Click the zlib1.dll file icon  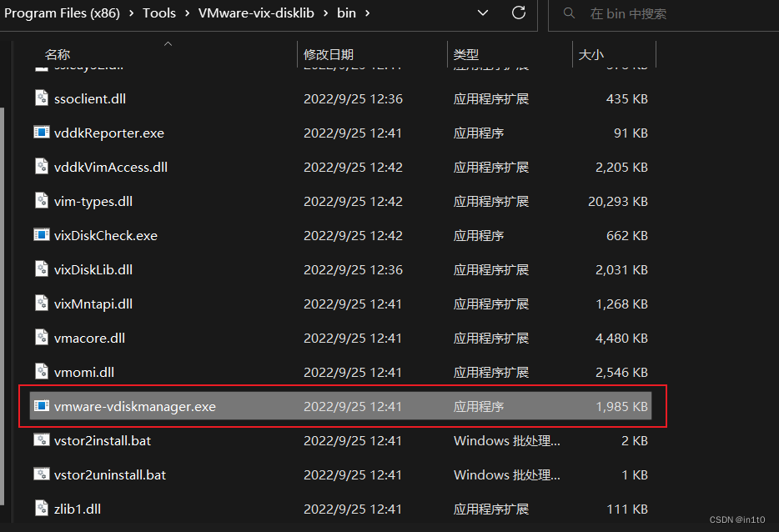42,508
